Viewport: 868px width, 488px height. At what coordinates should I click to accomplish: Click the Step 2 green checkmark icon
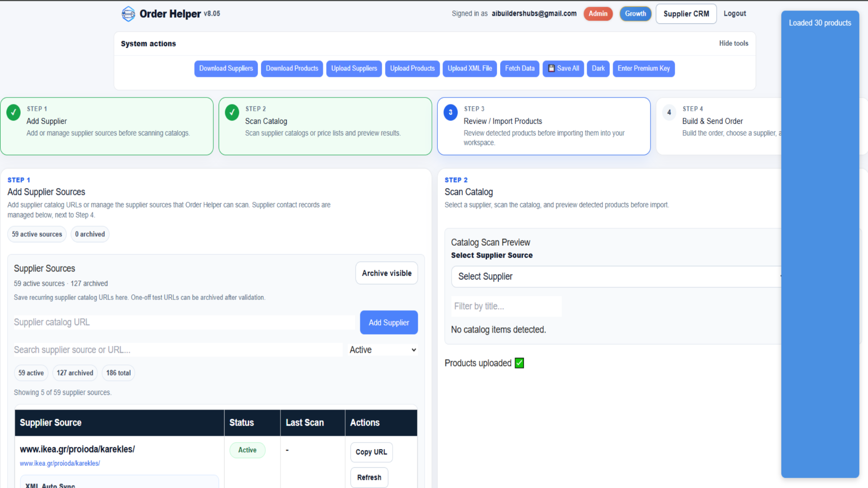click(232, 113)
